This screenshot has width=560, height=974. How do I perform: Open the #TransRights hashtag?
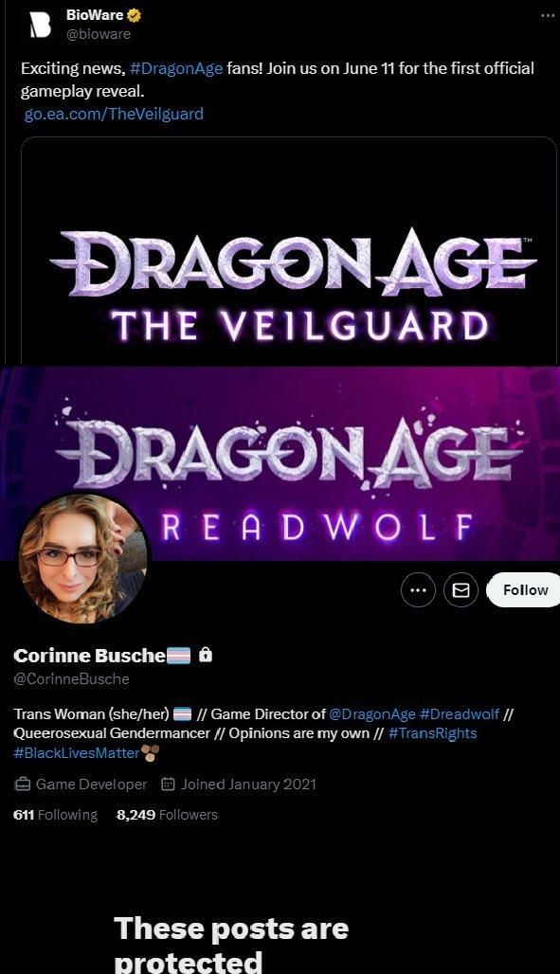tap(433, 733)
